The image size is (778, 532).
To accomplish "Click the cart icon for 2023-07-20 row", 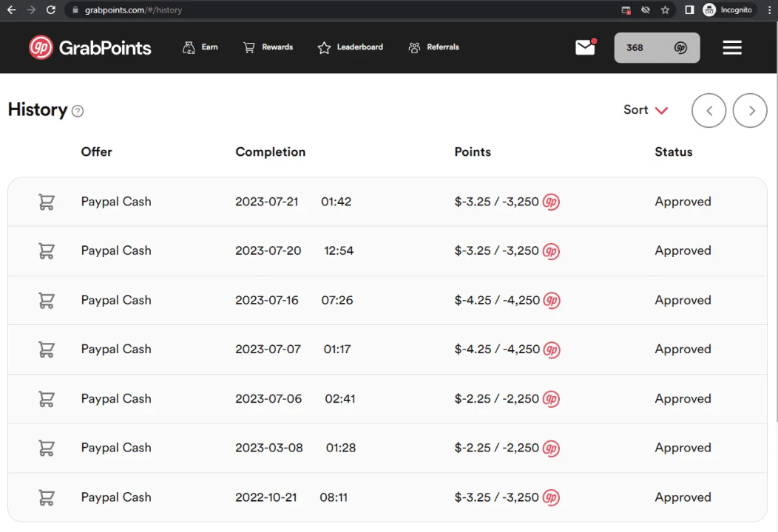I will (x=46, y=251).
